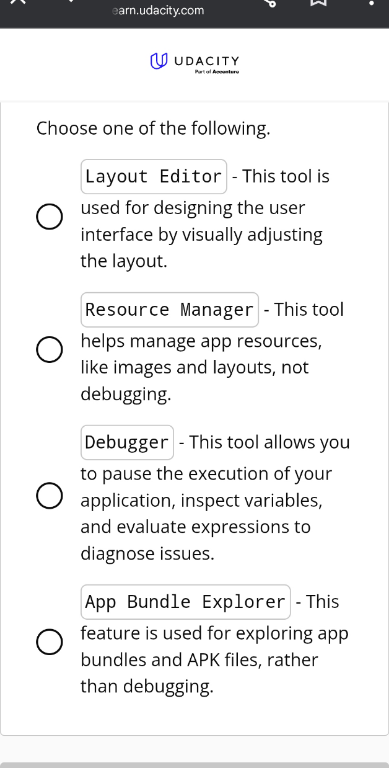Tap the share icon in top bar
Screen dimensions: 389x768
click(x=269, y=2)
